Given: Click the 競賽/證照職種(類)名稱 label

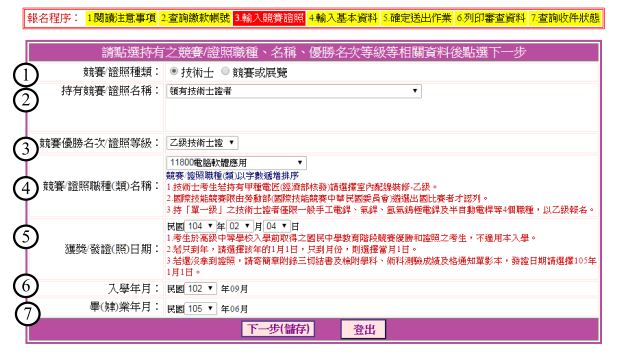Looking at the screenshot, I should 101,186.
